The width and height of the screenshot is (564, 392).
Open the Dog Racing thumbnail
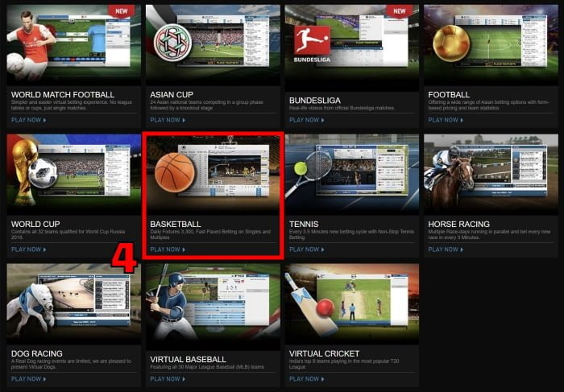point(74,304)
